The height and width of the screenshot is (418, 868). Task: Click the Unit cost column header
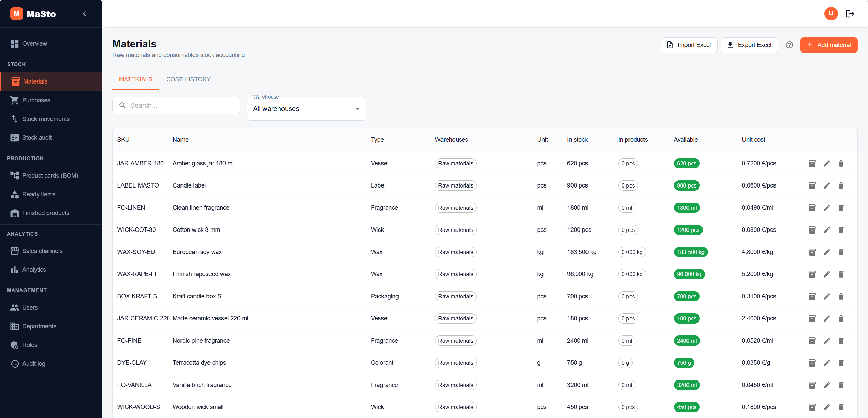click(753, 140)
